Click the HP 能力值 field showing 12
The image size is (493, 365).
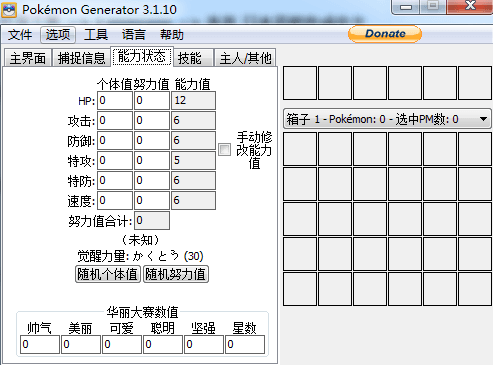pos(193,100)
